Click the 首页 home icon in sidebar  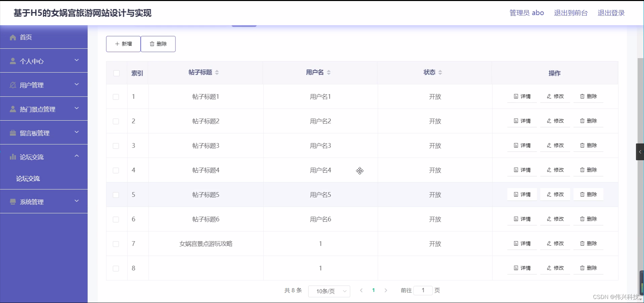13,37
